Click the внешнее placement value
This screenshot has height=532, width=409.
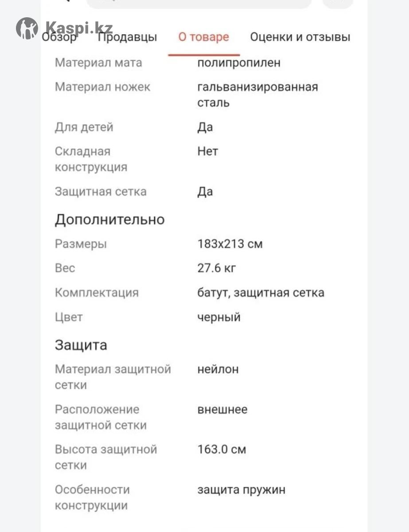tap(222, 409)
